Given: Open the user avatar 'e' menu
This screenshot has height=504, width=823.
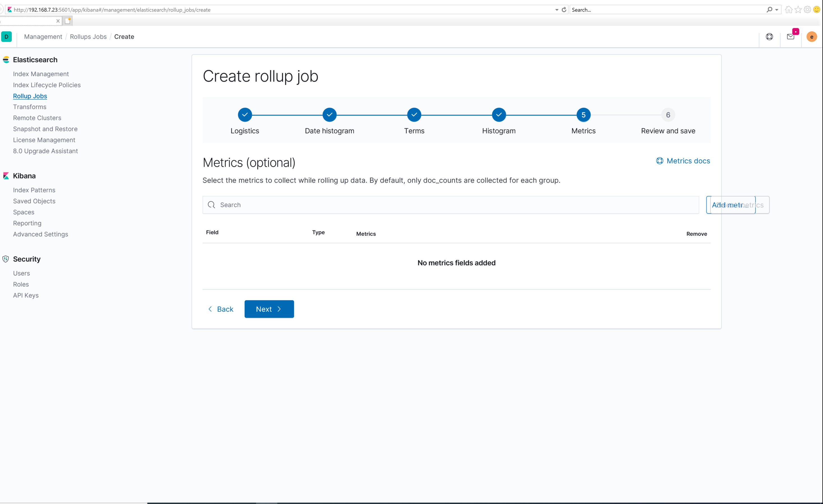Looking at the screenshot, I should 812,37.
